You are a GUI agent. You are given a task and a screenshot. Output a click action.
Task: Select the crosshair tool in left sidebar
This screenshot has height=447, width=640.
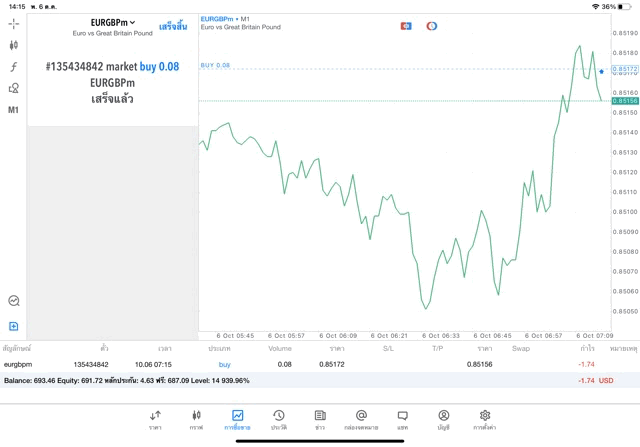(x=14, y=23)
